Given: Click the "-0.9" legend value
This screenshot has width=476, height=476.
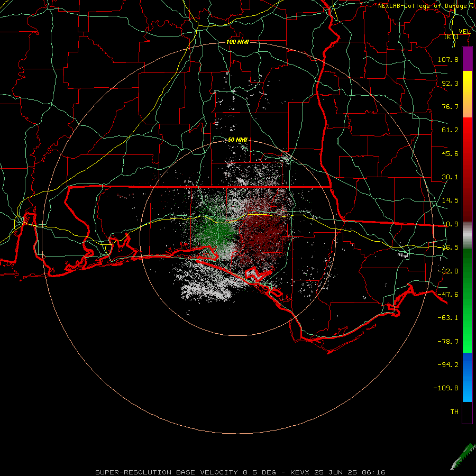Looking at the screenshot, I should coord(450,224).
